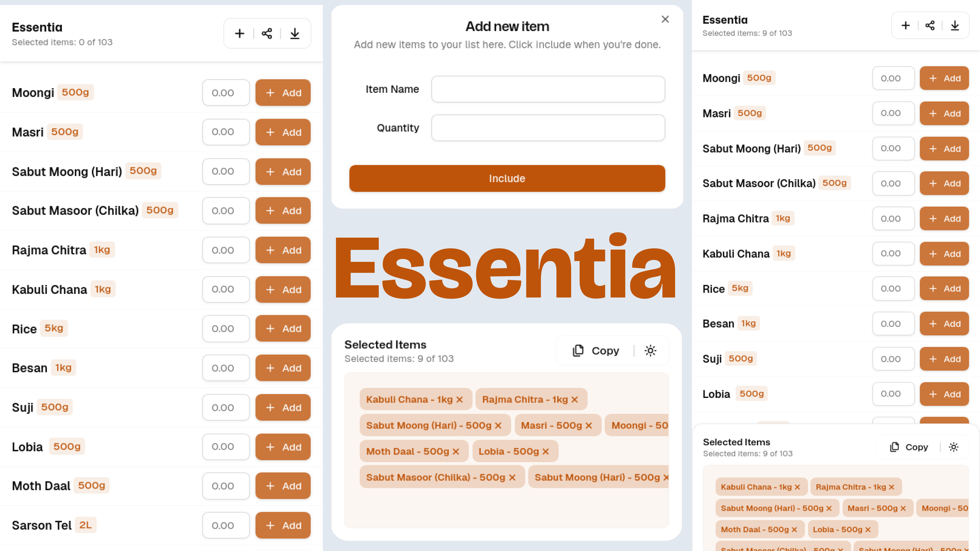Toggle theme with sun icon in center Selected Items card

(x=650, y=351)
